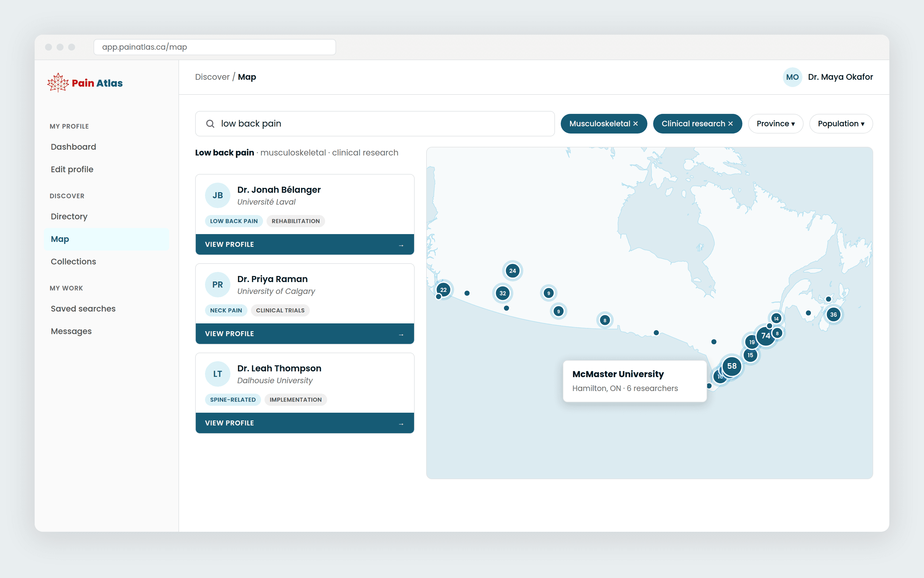View profile of Dr. Priya Raman
The width and height of the screenshot is (924, 578).
(305, 334)
